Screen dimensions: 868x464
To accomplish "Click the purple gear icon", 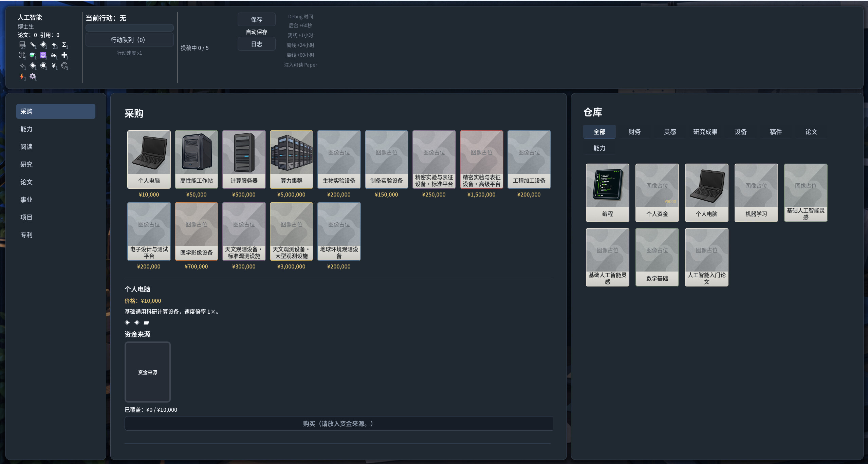I will [33, 76].
